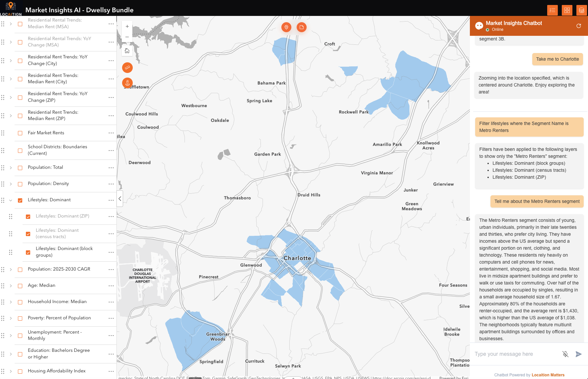Enable the Fair Market Rents layer
This screenshot has height=379, width=588.
tap(20, 133)
